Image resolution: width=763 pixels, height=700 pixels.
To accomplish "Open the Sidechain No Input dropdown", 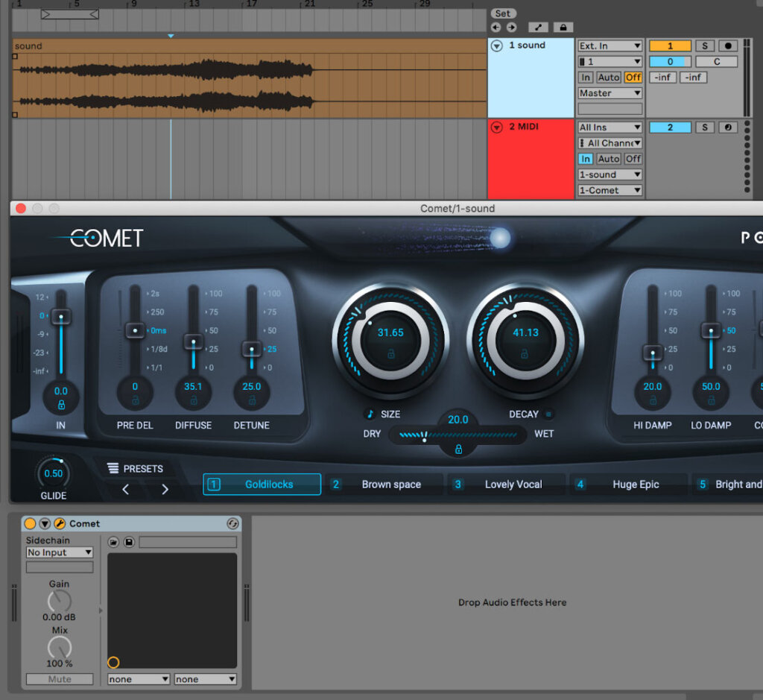I will 60,552.
